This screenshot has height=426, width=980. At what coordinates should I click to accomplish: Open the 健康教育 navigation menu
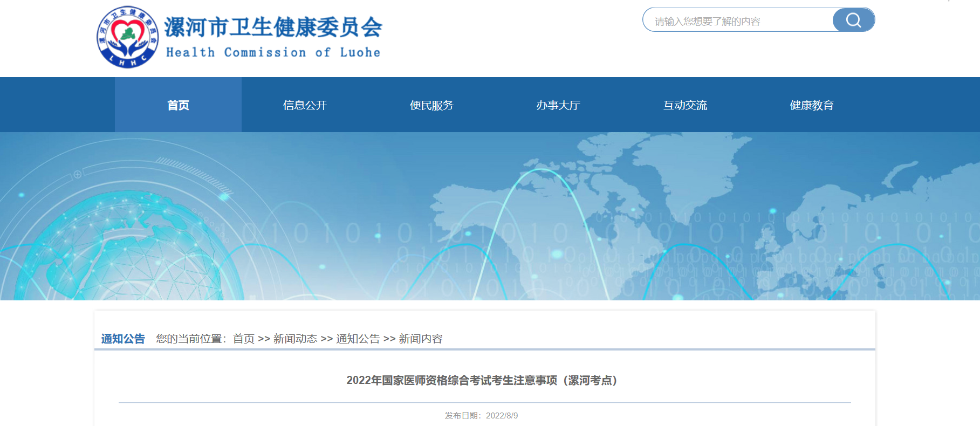(x=812, y=105)
